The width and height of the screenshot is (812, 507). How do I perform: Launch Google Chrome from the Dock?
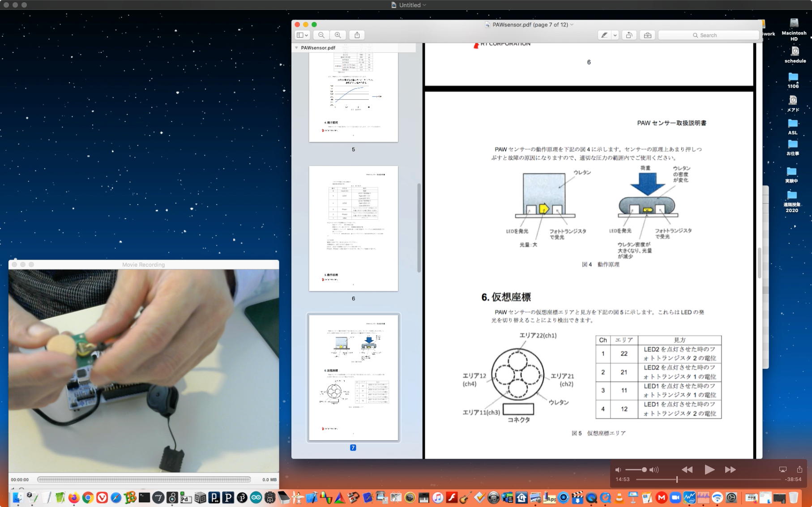point(88,497)
